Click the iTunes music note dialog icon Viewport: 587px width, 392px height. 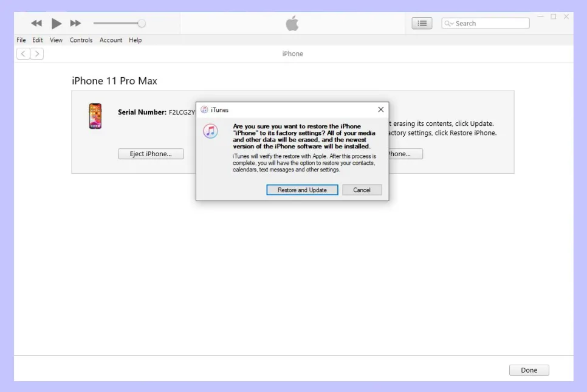(210, 131)
